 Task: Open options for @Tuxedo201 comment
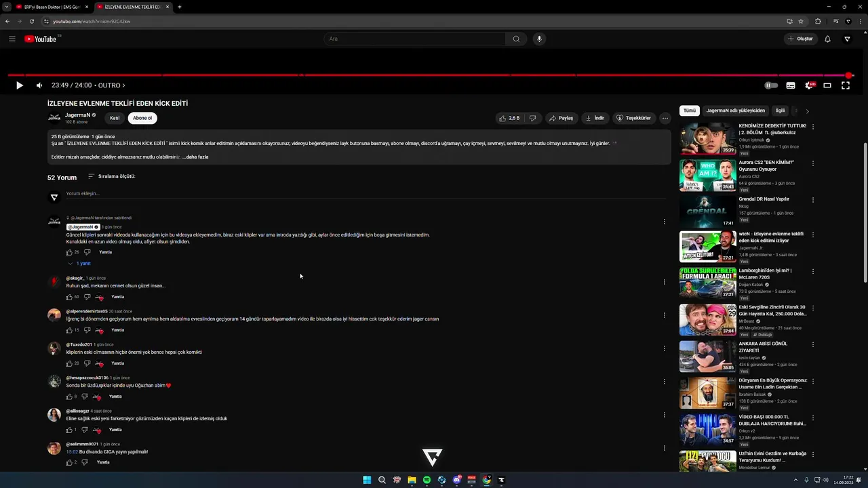pyautogui.click(x=664, y=348)
